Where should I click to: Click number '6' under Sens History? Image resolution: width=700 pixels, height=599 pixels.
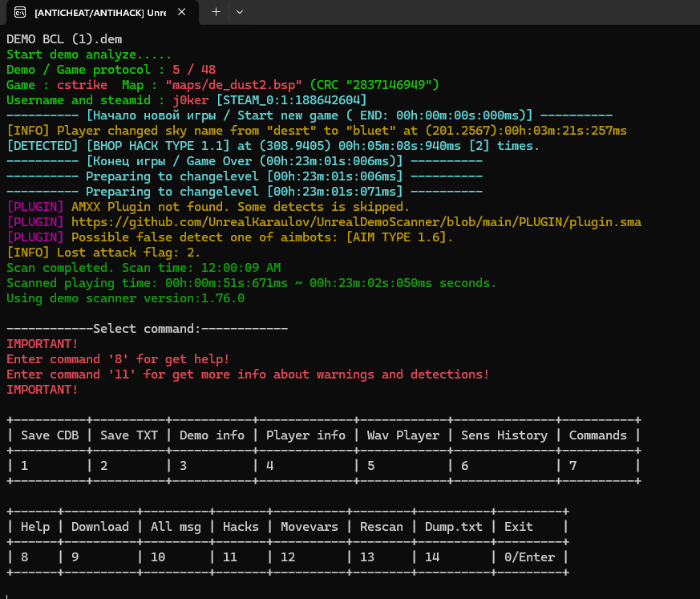point(465,466)
